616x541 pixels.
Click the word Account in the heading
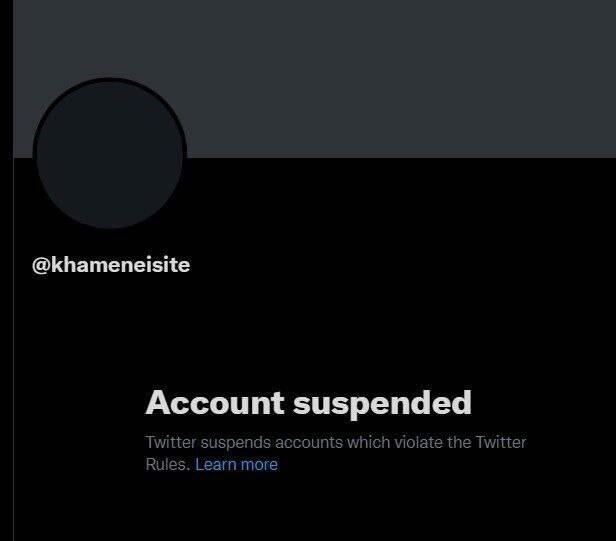215,402
